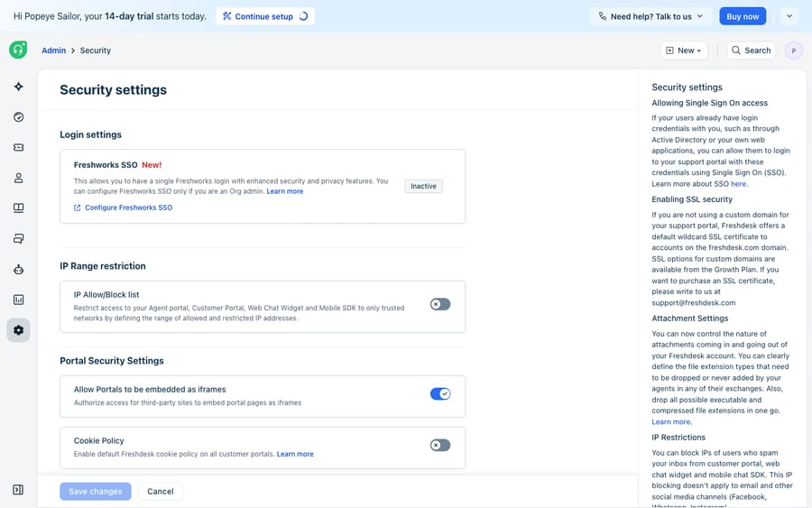Image resolution: width=812 pixels, height=508 pixels.
Task: Click the Portal Security Settings heading
Action: pos(112,361)
